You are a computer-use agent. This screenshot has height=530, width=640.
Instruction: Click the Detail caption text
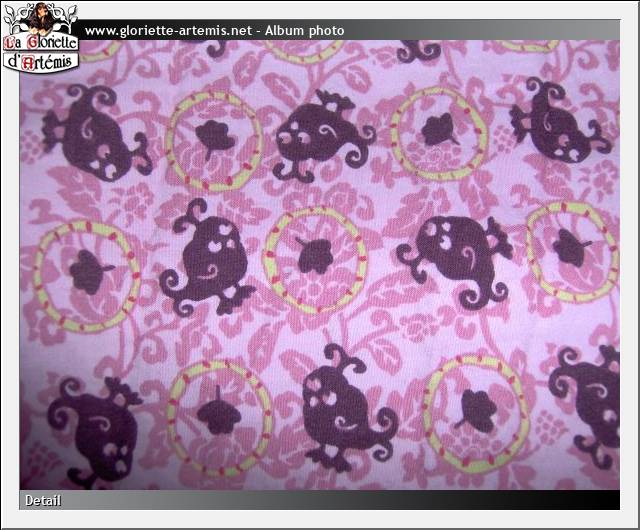pos(43,501)
